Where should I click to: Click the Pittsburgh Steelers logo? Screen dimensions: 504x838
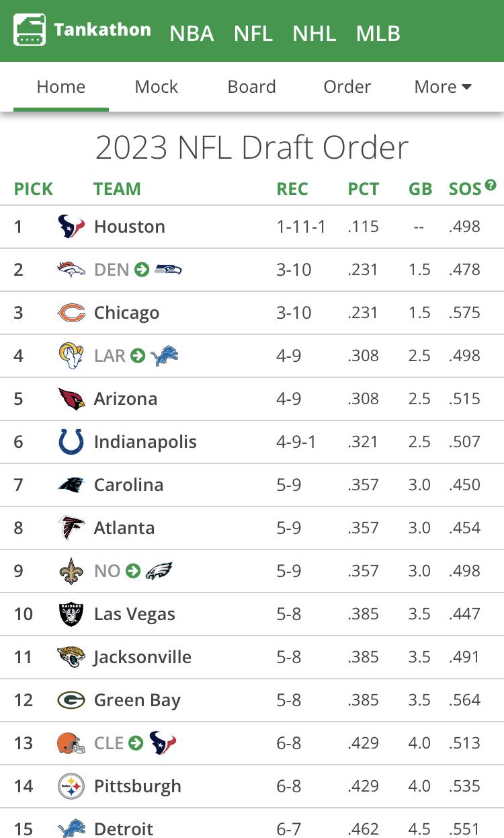click(71, 786)
